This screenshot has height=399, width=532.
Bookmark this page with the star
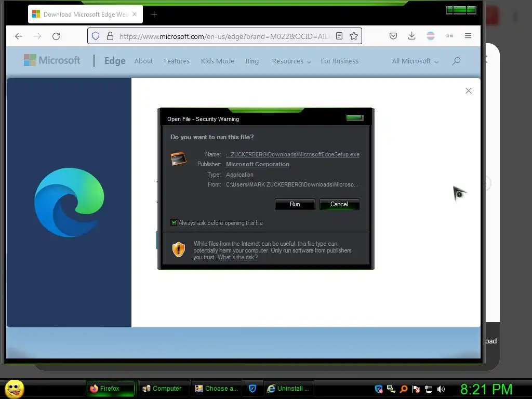pos(353,36)
